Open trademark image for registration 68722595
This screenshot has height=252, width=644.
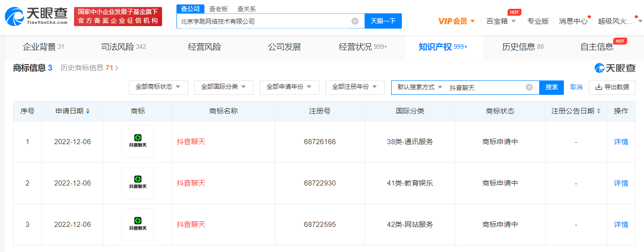(138, 225)
